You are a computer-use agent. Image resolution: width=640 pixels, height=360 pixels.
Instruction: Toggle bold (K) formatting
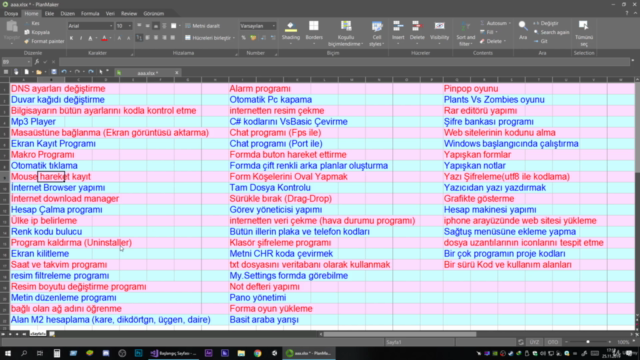(71, 38)
